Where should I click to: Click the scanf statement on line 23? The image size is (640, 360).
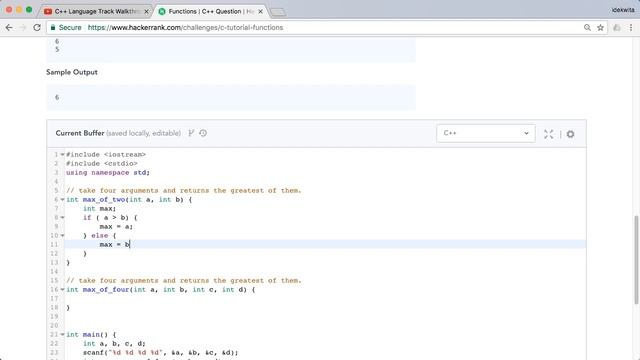pos(160,352)
